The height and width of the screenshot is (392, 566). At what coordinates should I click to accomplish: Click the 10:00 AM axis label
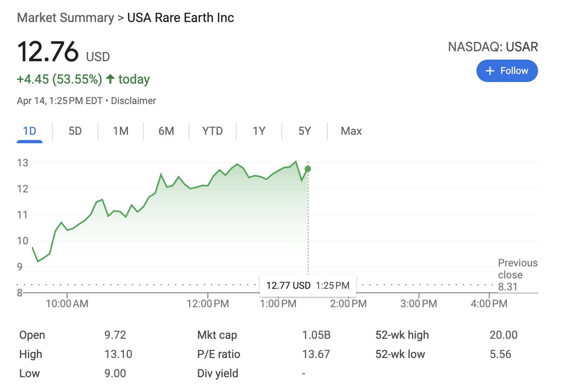(67, 304)
